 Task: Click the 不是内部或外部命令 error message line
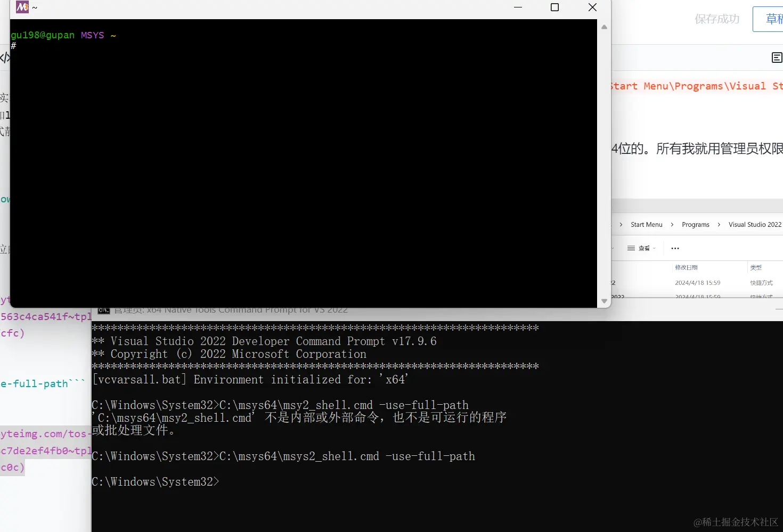(x=299, y=418)
